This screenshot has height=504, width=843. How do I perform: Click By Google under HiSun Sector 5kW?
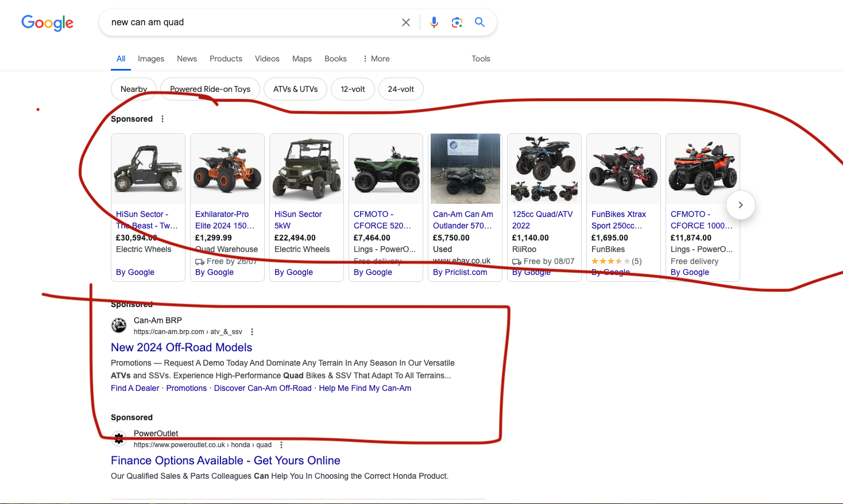[x=293, y=272]
